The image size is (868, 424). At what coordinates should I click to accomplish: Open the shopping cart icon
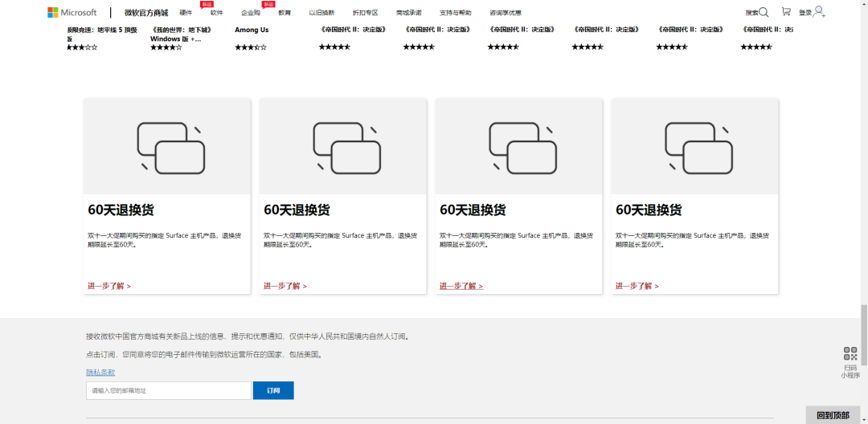coord(786,11)
